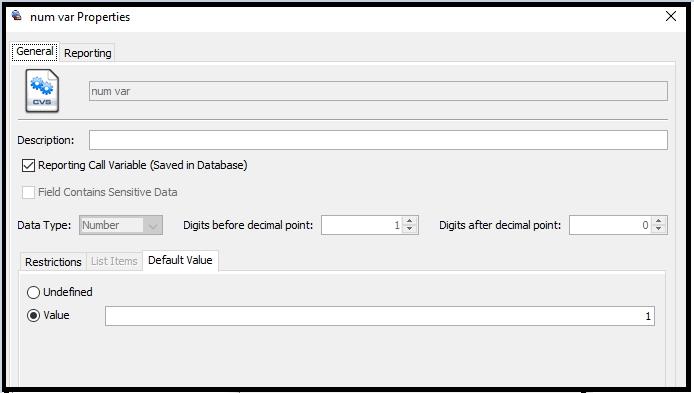
Task: Decrease digits before decimal point
Action: coord(410,229)
